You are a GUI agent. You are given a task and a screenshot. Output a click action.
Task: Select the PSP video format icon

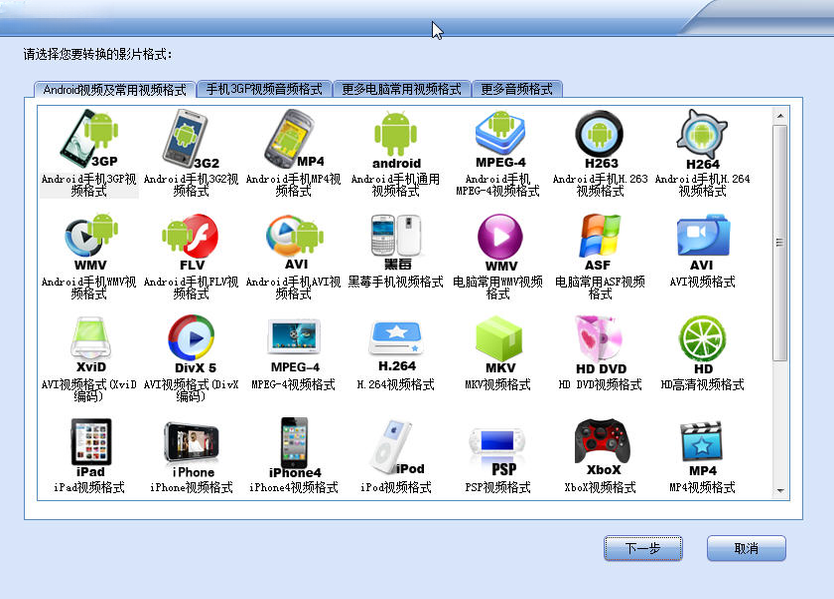498,451
